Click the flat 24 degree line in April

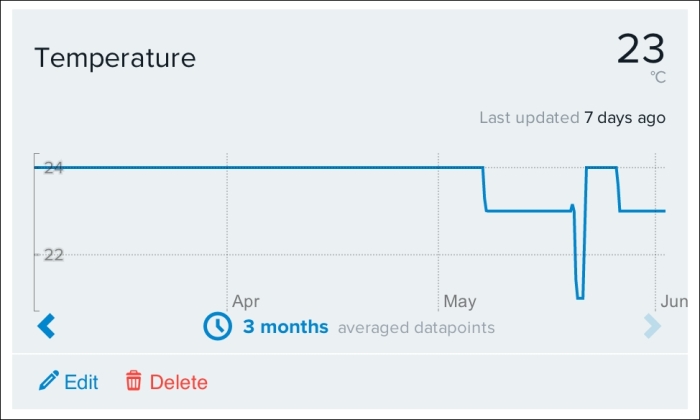click(x=333, y=167)
